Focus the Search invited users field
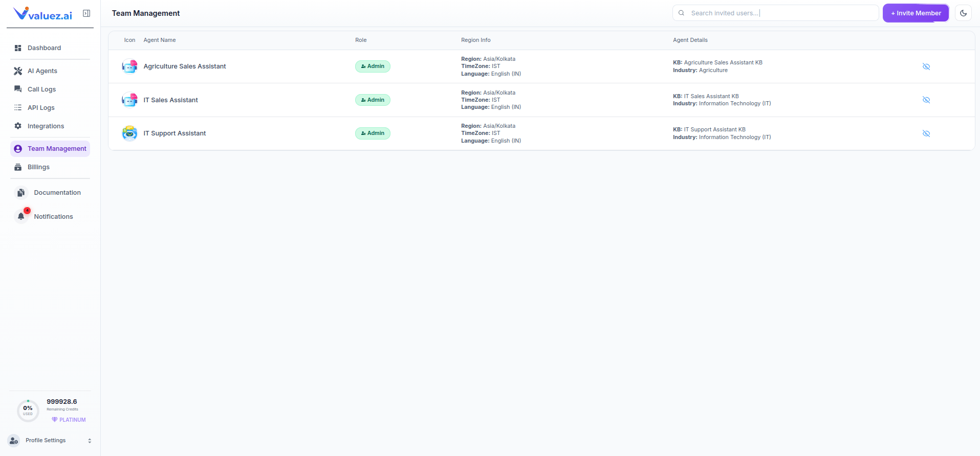The height and width of the screenshot is (456, 980). click(775, 13)
